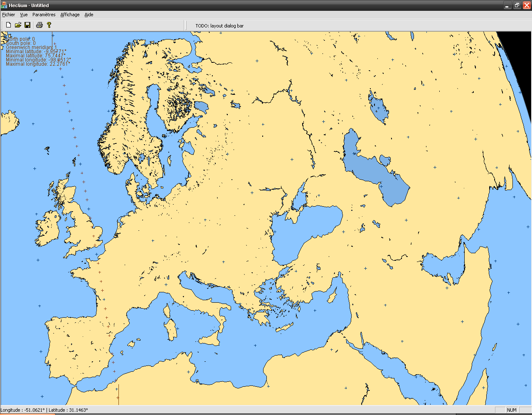Open the Fichier menu

(x=9, y=15)
